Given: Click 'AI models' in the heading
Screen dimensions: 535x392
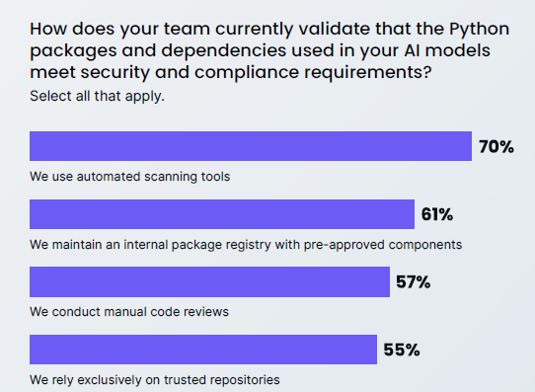Looking at the screenshot, I should coord(447,50).
